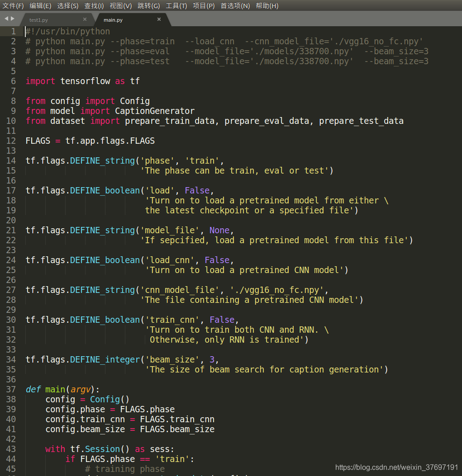Click line number 43 in gutter
The width and height of the screenshot is (462, 476).
pyautogui.click(x=11, y=449)
